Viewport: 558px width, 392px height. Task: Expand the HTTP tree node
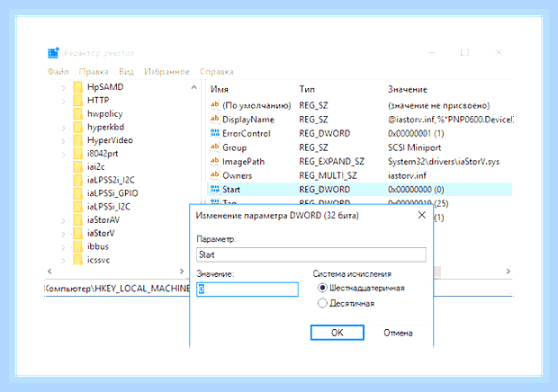63,102
